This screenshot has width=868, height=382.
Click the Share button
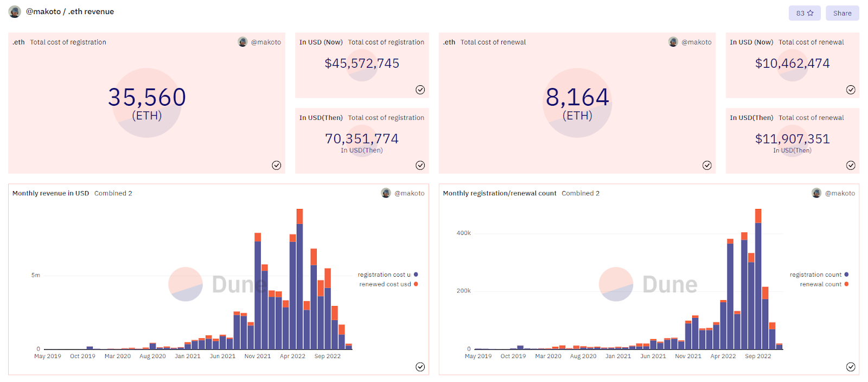pos(842,13)
